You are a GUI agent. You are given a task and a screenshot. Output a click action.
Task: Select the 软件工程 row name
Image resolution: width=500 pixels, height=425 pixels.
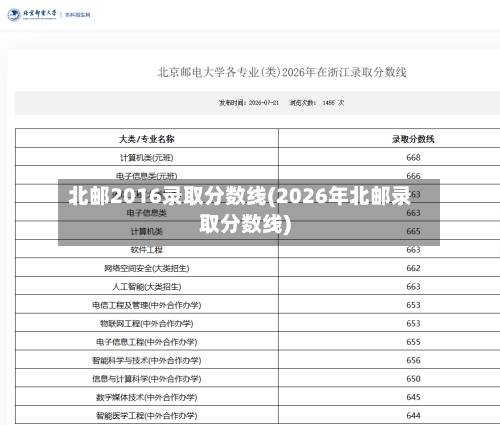tap(147, 250)
